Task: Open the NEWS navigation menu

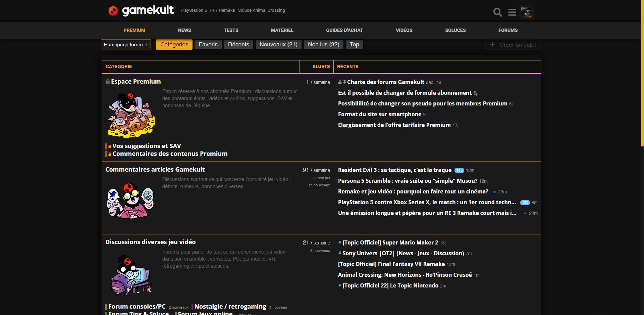Action: click(184, 30)
